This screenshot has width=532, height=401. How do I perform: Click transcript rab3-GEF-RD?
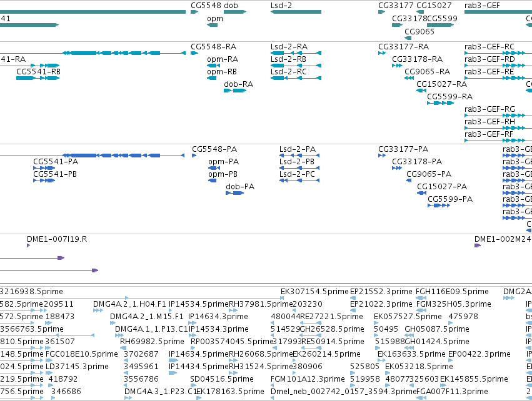click(x=489, y=59)
